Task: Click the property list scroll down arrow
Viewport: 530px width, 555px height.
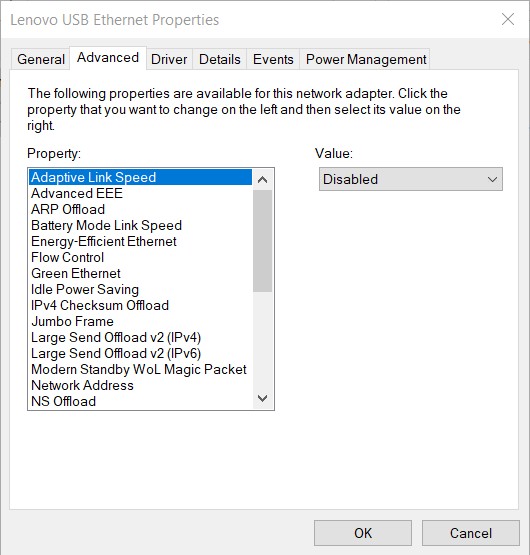Action: click(x=262, y=398)
